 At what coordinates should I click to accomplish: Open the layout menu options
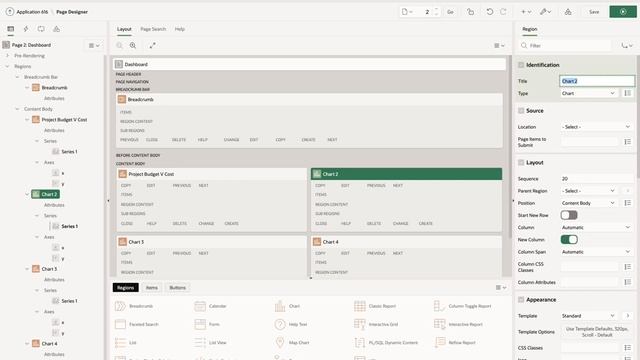click(500, 45)
